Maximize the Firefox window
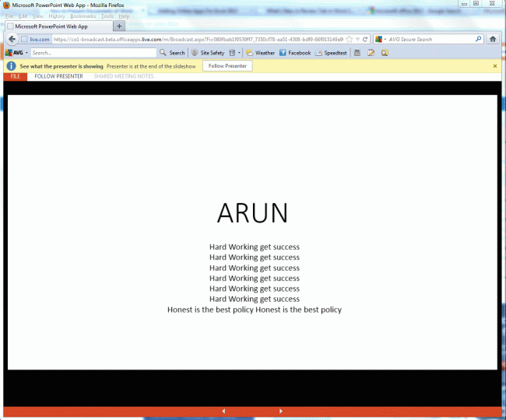Image resolution: width=506 pixels, height=420 pixels. pyautogui.click(x=476, y=4)
